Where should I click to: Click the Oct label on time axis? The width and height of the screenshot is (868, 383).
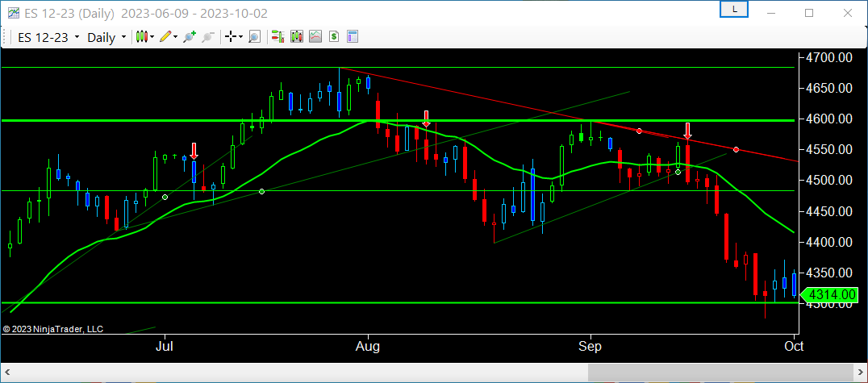(794, 347)
